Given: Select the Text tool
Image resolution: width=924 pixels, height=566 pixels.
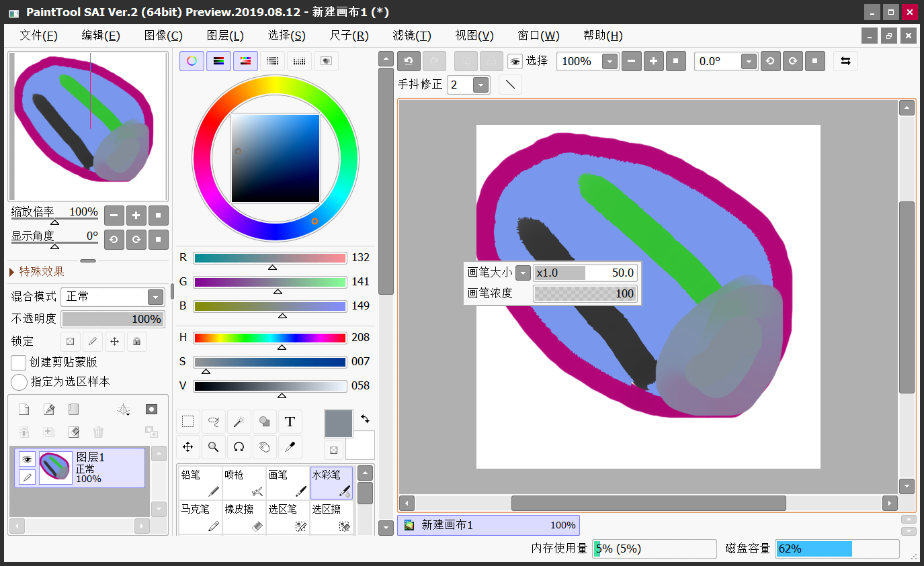Looking at the screenshot, I should pos(290,422).
